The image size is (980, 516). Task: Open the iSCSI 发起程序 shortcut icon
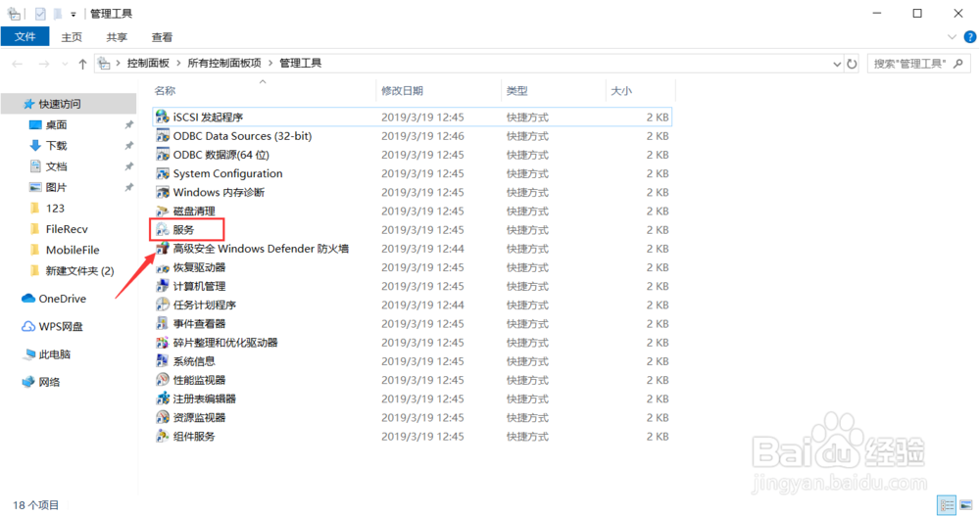pyautogui.click(x=163, y=117)
